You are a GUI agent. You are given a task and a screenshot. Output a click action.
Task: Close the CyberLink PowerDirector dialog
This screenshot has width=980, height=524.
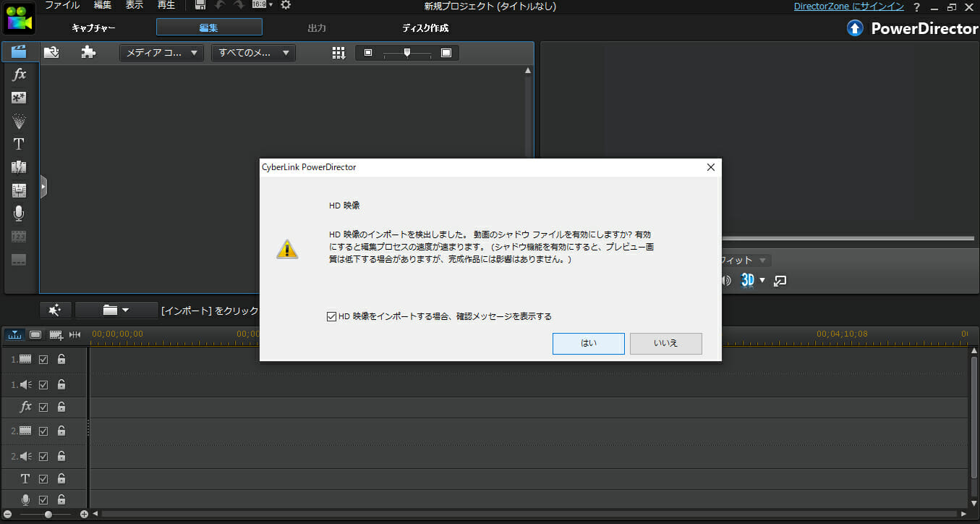pyautogui.click(x=710, y=167)
